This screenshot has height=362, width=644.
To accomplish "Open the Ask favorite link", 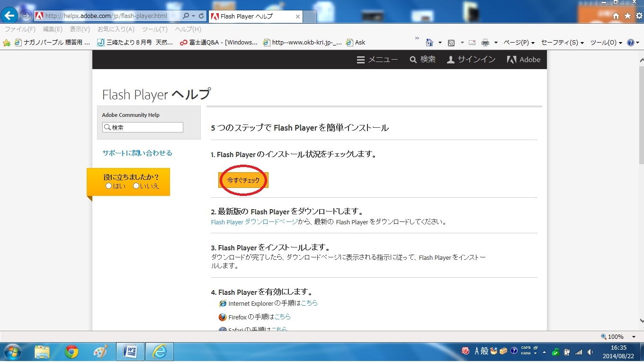I will [x=356, y=42].
